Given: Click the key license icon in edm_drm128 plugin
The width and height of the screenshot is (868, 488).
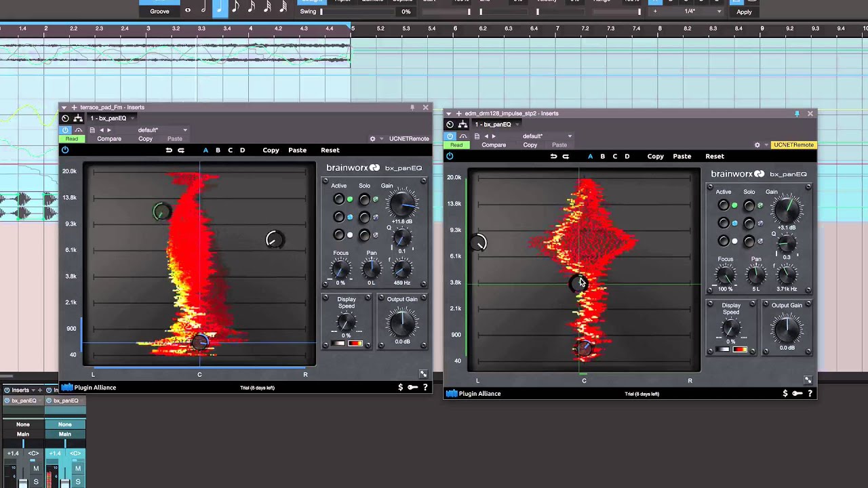Looking at the screenshot, I should pyautogui.click(x=797, y=393).
